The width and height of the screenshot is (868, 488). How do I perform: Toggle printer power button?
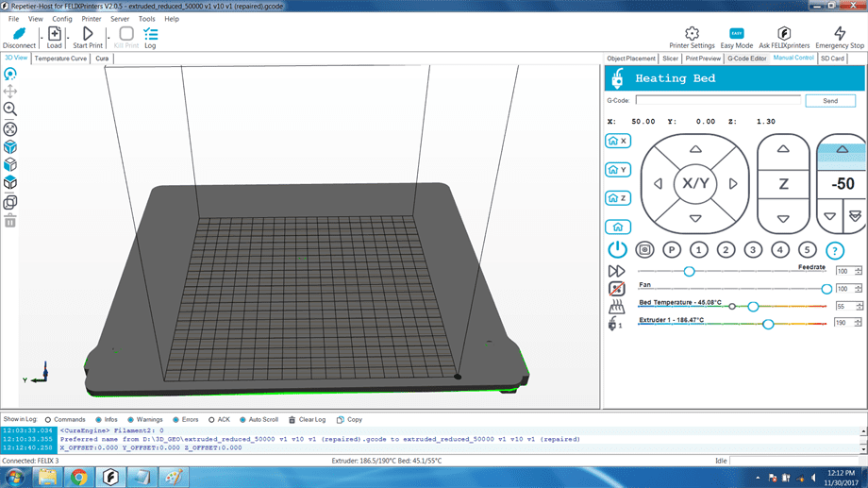(617, 250)
